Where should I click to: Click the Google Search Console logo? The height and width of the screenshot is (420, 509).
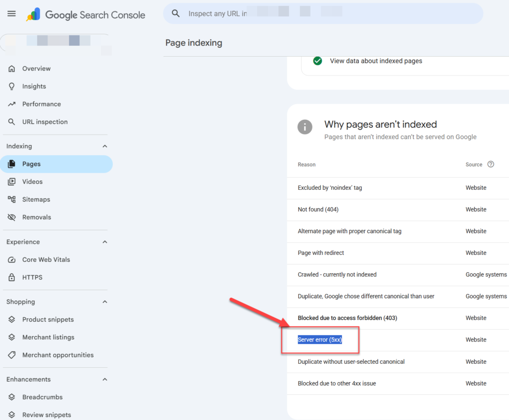click(85, 14)
